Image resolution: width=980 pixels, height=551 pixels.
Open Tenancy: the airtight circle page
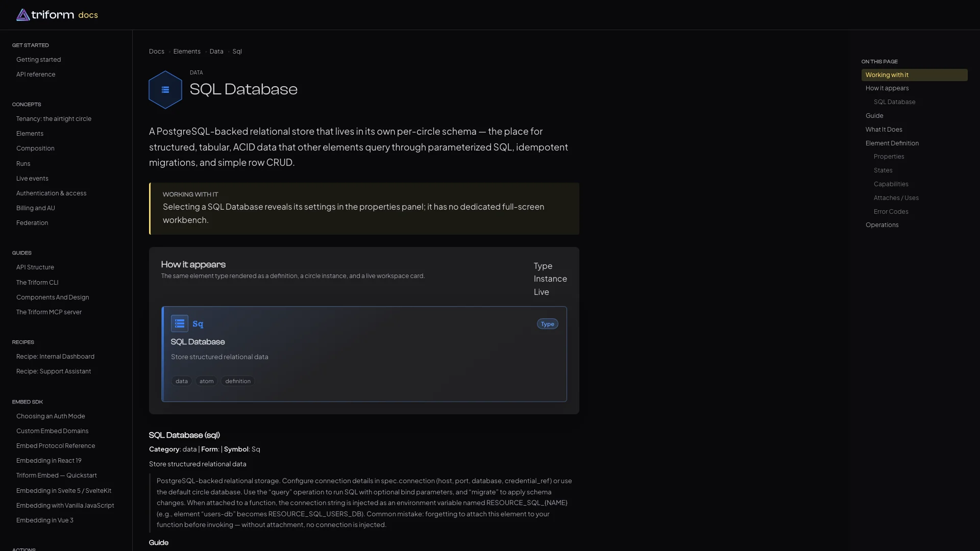pos(54,119)
